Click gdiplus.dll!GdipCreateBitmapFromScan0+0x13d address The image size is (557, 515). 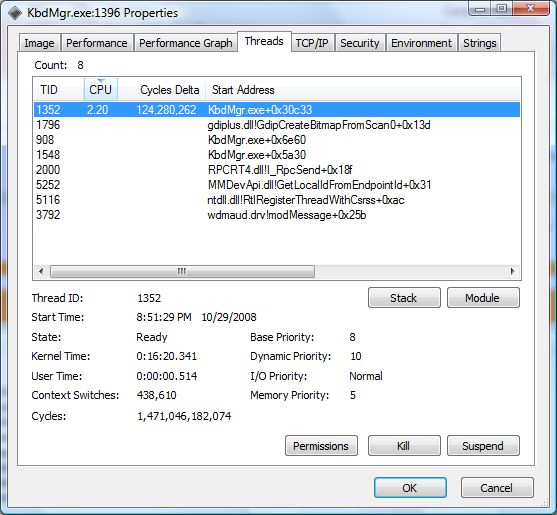tap(319, 125)
